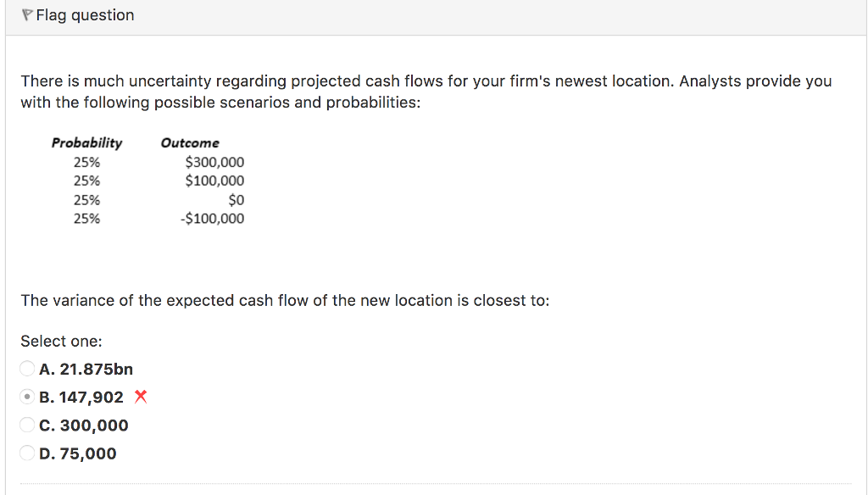This screenshot has width=868, height=495.
Task: Deselect the currently chosen answer B
Action: pyautogui.click(x=26, y=396)
